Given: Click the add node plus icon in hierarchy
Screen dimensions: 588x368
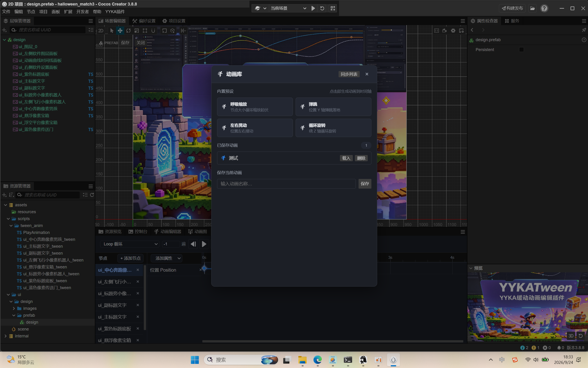Looking at the screenshot, I should point(4,30).
